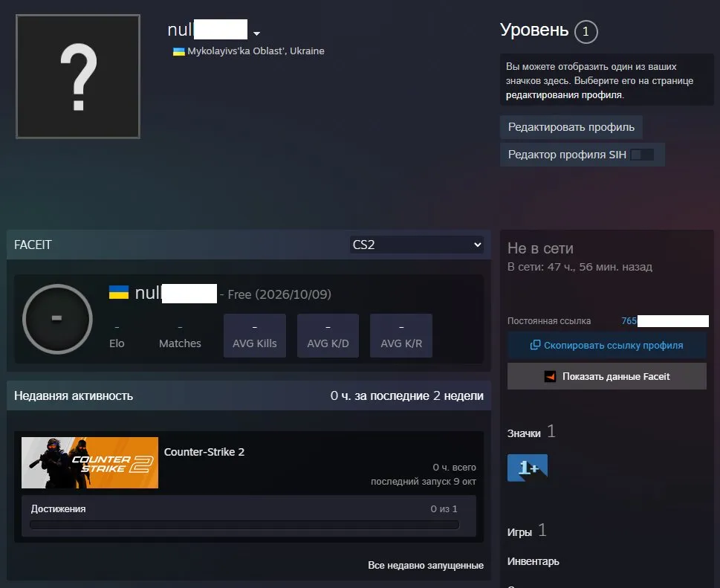Click the 0 ч. всего playtime text

(x=454, y=467)
